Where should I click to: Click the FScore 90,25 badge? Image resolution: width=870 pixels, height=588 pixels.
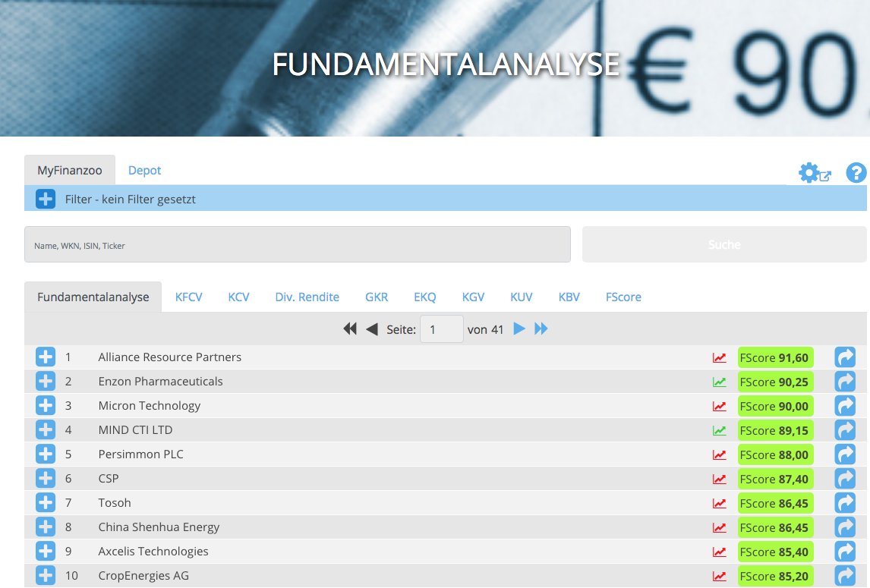(x=775, y=382)
